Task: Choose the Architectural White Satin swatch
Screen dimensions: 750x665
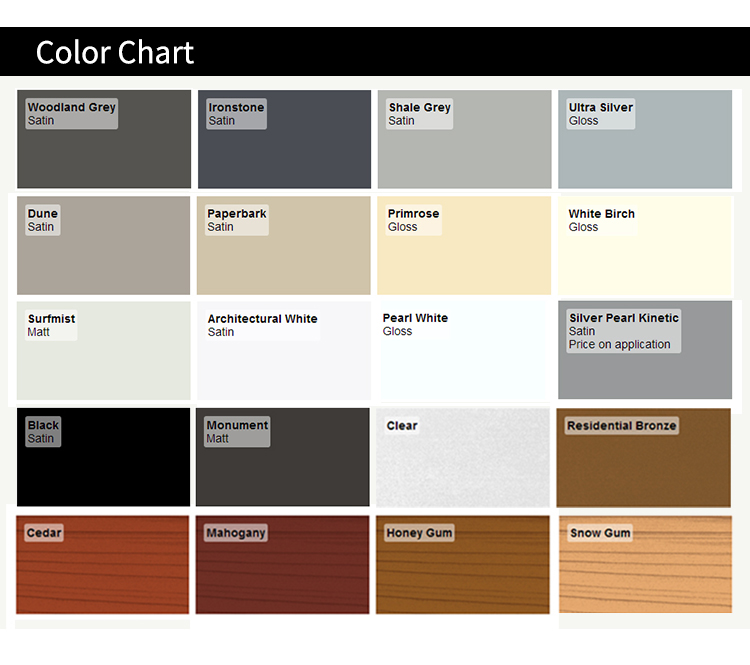Action: (284, 350)
